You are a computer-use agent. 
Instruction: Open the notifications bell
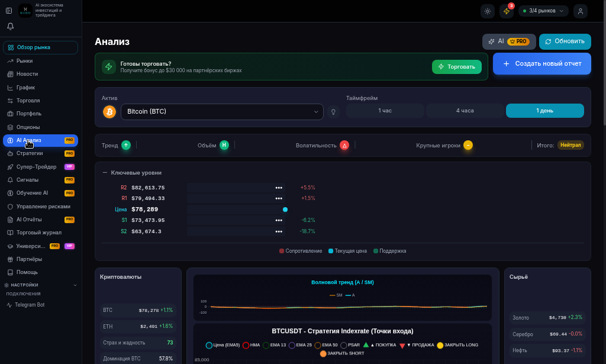click(x=11, y=26)
